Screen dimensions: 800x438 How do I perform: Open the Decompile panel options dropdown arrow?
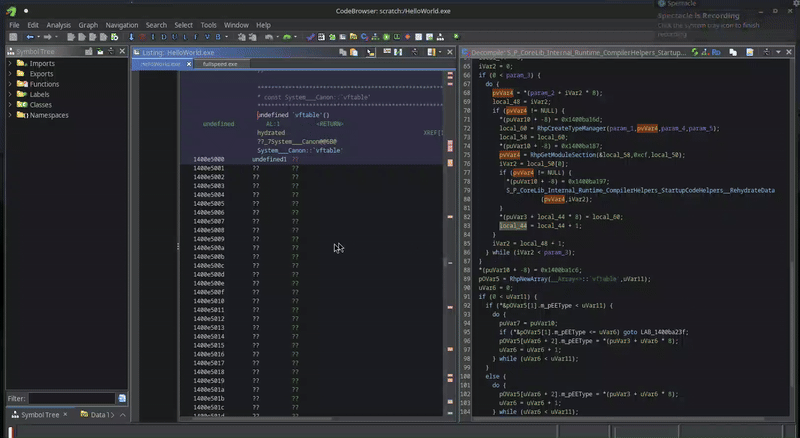pos(778,52)
